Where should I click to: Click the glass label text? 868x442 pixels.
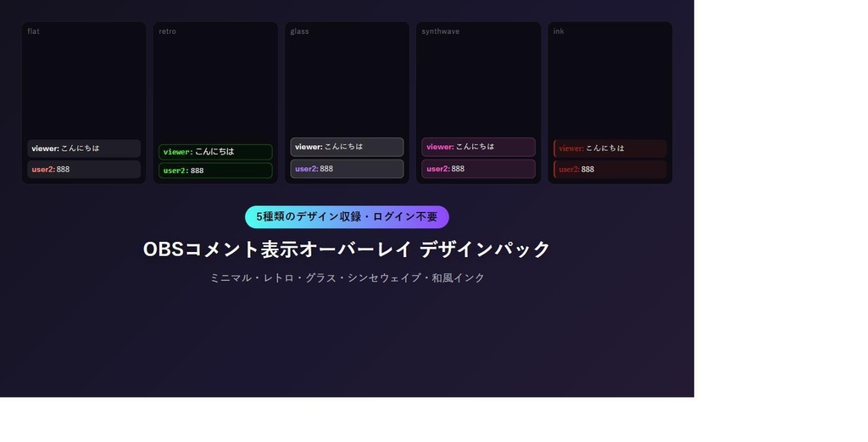[x=299, y=31]
